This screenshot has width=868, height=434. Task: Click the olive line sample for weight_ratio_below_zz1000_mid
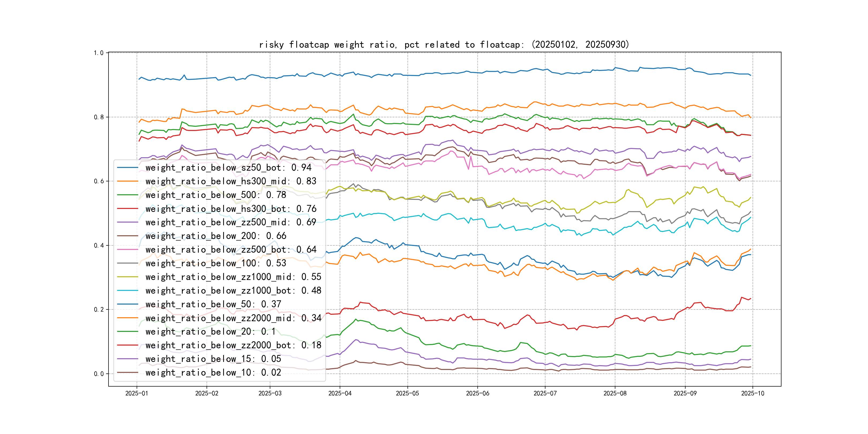(x=127, y=277)
